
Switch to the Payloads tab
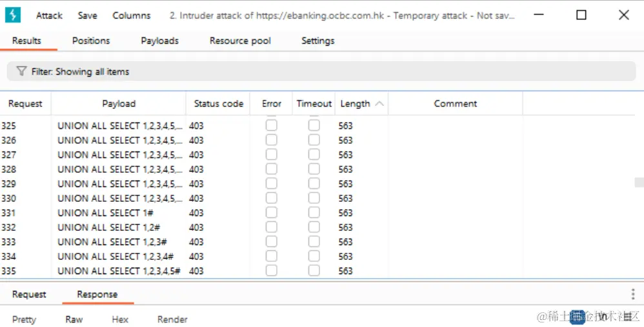click(160, 41)
